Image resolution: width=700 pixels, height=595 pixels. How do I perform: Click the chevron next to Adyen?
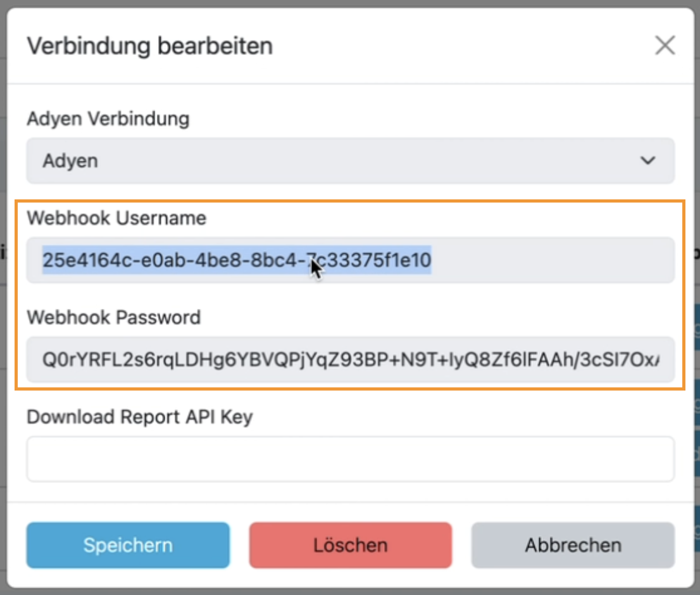[647, 161]
